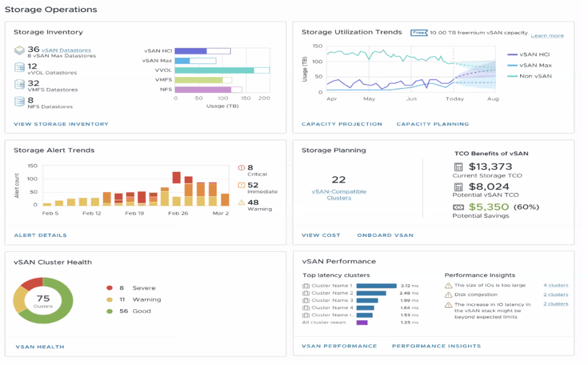Click the Critical alert icon

point(241,168)
